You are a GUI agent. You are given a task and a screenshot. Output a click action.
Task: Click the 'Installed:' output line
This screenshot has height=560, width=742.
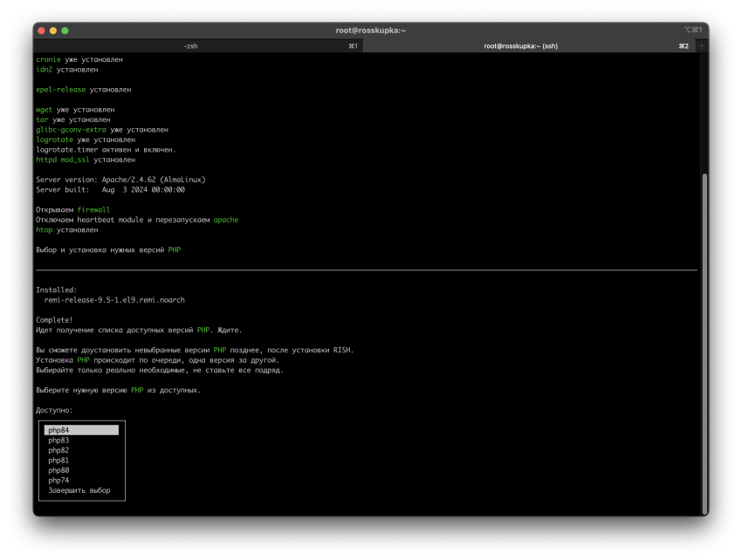tap(57, 290)
